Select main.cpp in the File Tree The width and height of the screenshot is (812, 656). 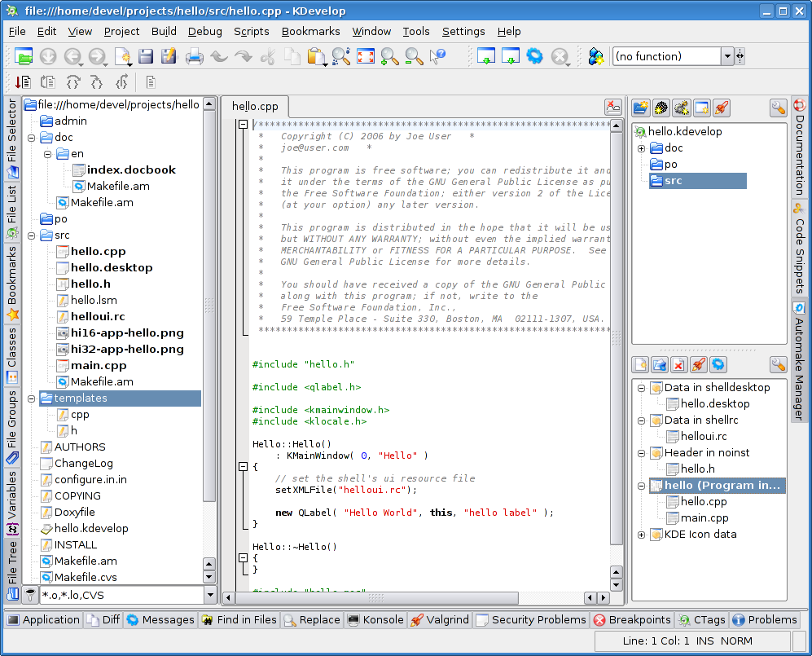point(98,365)
